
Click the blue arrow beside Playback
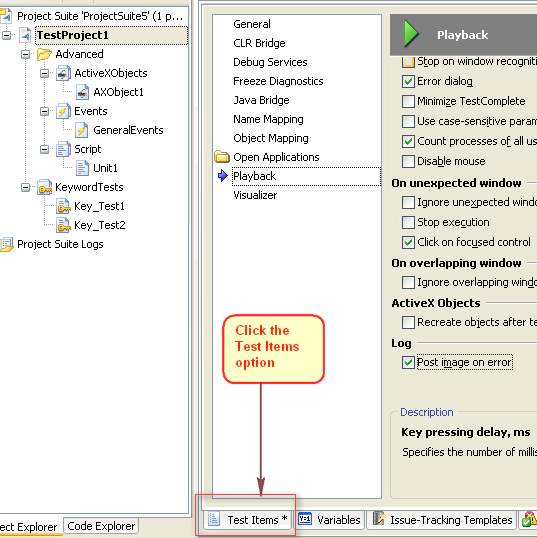[x=222, y=176]
